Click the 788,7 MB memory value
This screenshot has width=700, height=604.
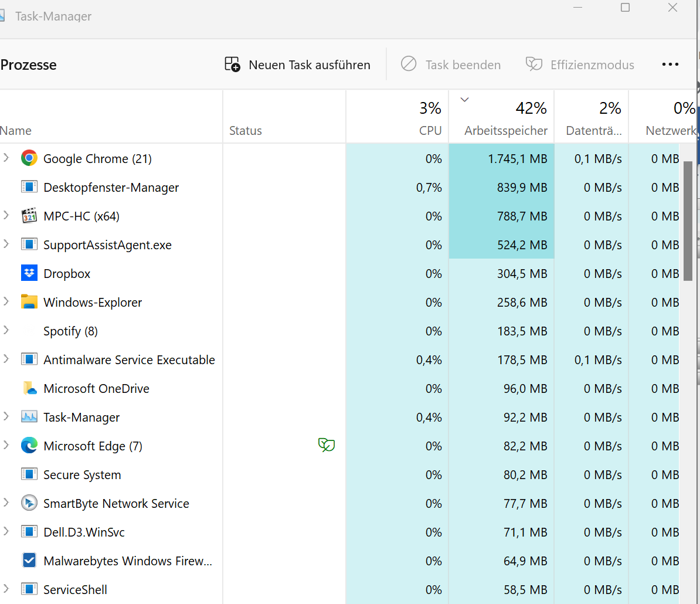click(522, 216)
